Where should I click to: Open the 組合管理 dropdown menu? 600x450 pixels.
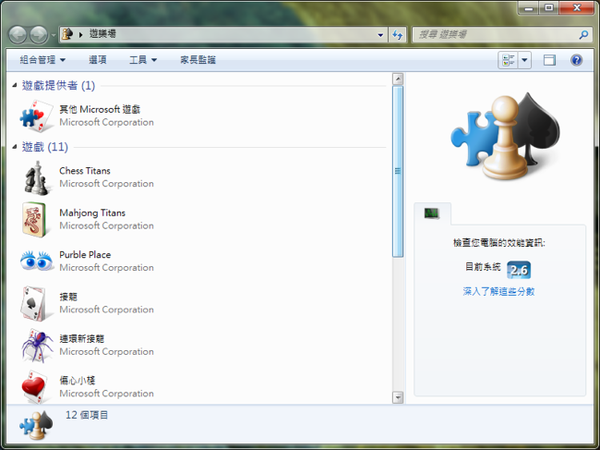click(x=42, y=60)
